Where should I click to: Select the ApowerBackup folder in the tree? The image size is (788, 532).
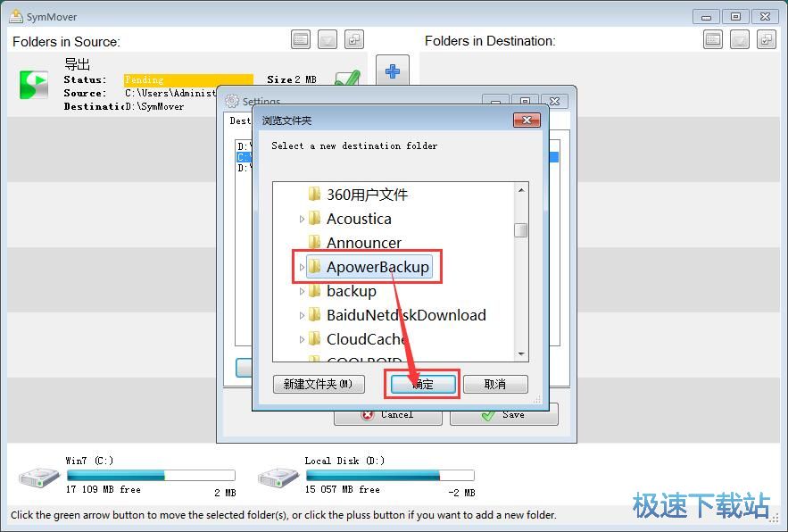(369, 267)
